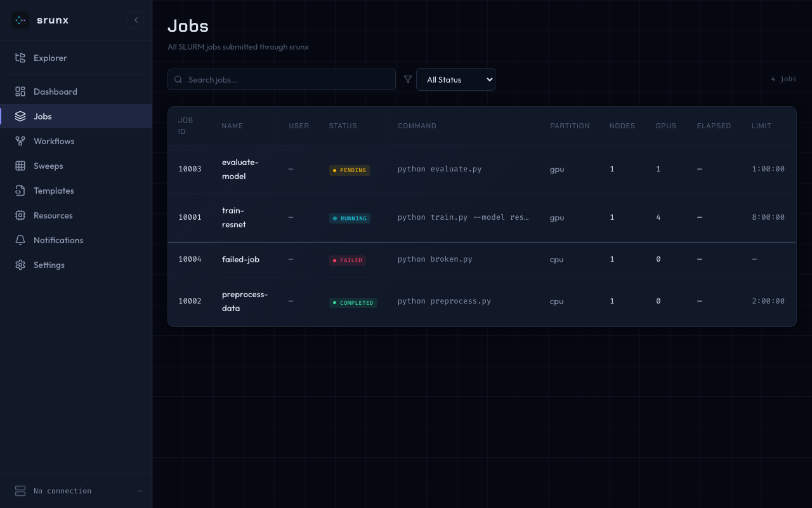Select the train-resnet job name
The width and height of the screenshot is (812, 508).
(x=233, y=217)
